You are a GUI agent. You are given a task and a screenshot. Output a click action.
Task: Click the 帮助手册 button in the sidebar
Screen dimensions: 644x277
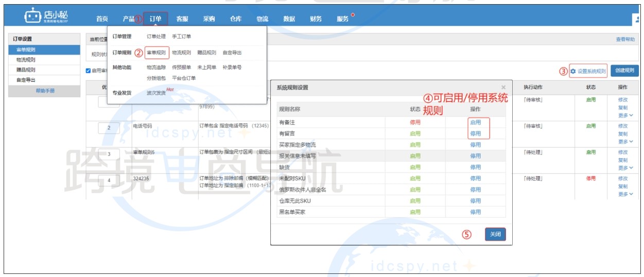click(45, 91)
